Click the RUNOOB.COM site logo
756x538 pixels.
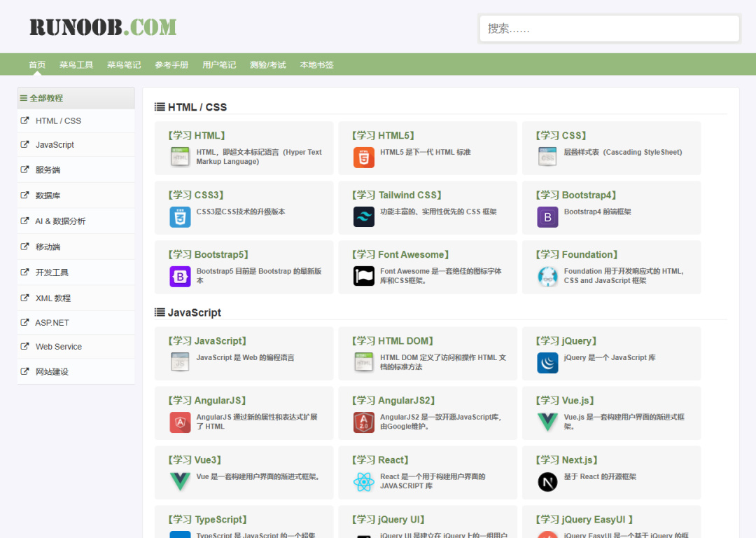click(103, 27)
